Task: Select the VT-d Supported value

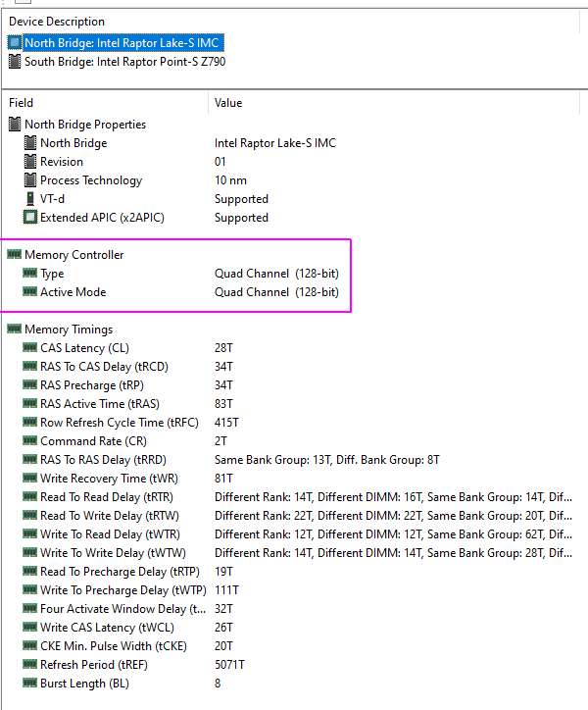Action: pyautogui.click(x=241, y=199)
